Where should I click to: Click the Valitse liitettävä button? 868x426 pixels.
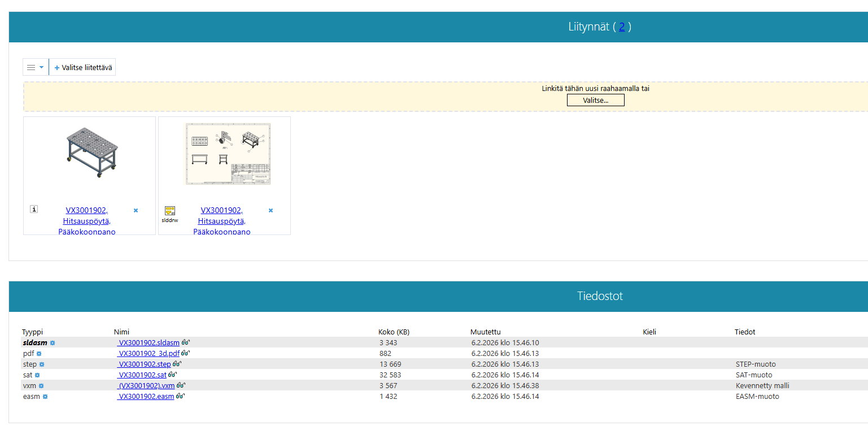(x=83, y=67)
